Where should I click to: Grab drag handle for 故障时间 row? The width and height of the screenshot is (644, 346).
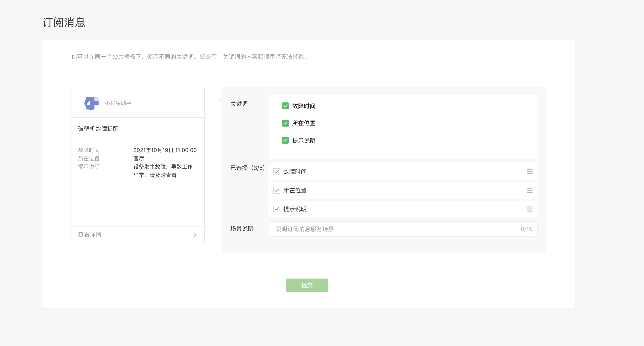(x=529, y=172)
